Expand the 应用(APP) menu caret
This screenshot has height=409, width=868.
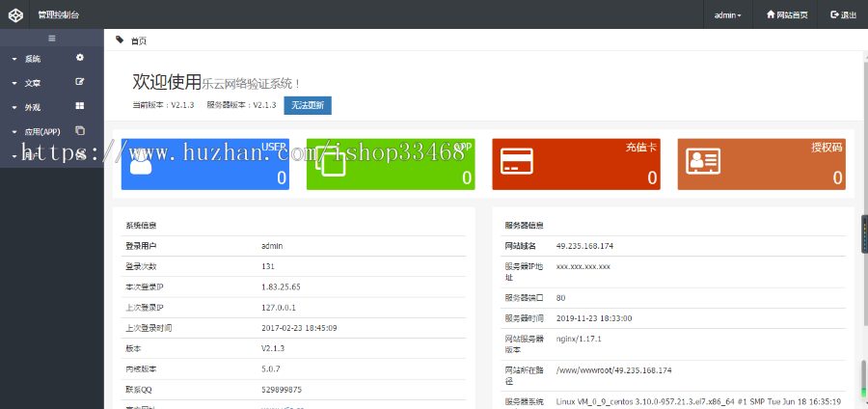(14, 132)
